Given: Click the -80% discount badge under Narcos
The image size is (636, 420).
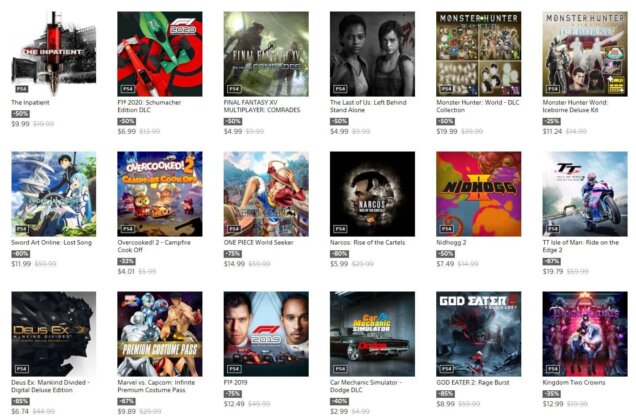Looking at the screenshot, I should pyautogui.click(x=339, y=254).
